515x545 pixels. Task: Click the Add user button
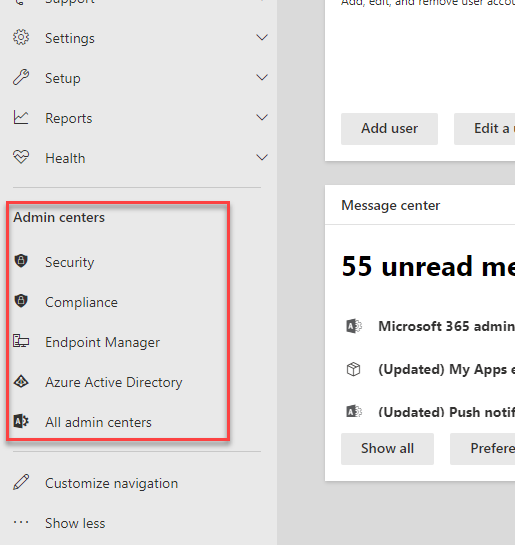pos(389,129)
